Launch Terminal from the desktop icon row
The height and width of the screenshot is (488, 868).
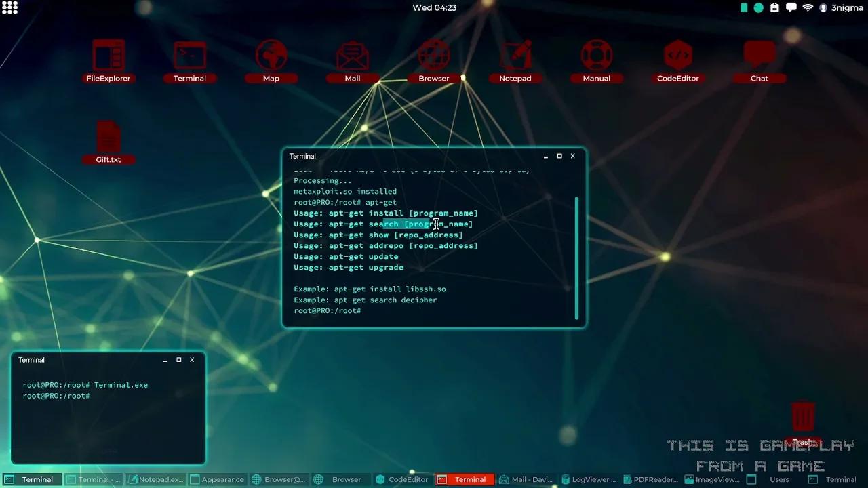click(190, 61)
